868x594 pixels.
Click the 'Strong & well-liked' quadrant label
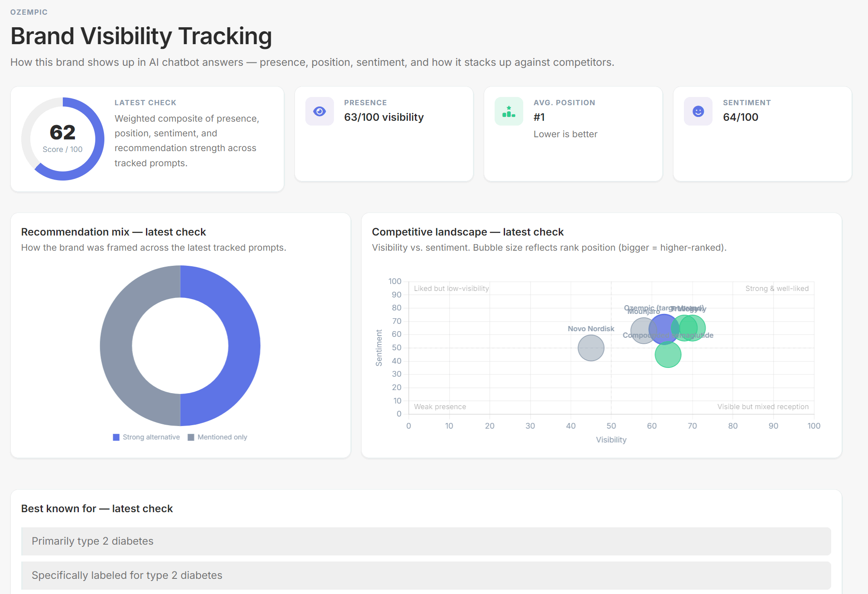point(777,289)
